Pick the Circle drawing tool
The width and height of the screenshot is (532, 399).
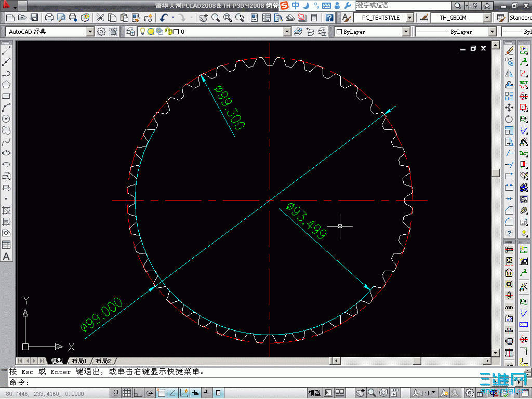click(x=6, y=119)
